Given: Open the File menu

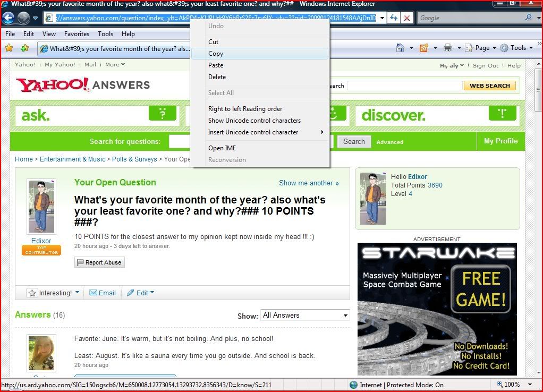Looking at the screenshot, I should point(10,33).
